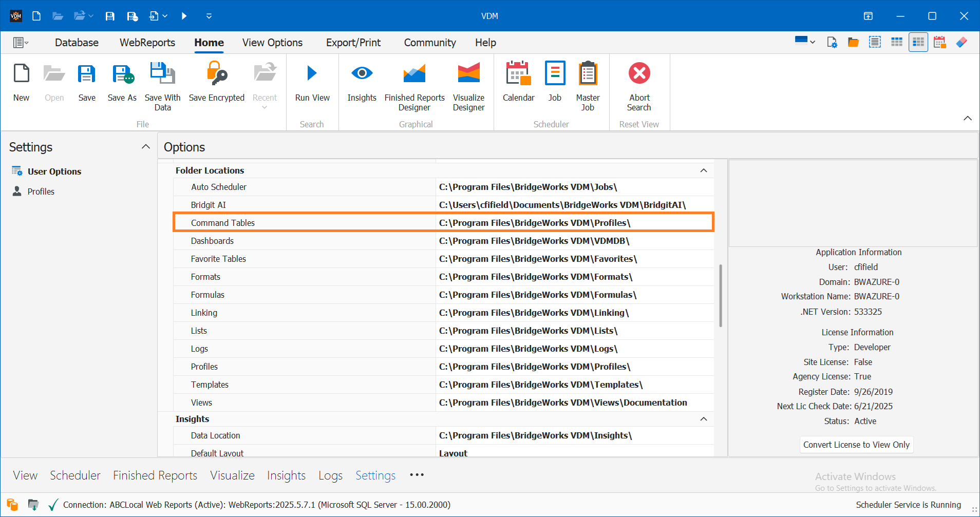Screen dimensions: 980x517
Task: Launch the Visualize Designer
Action: click(468, 87)
